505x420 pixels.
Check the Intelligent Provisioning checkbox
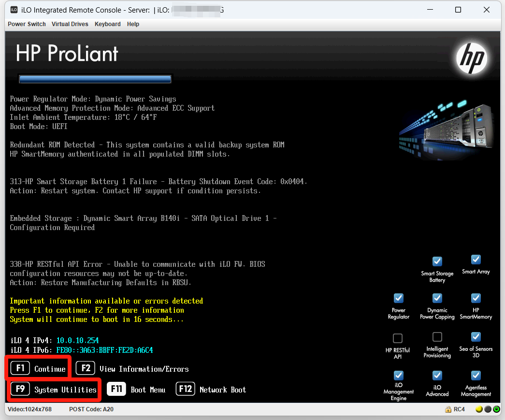[437, 336]
